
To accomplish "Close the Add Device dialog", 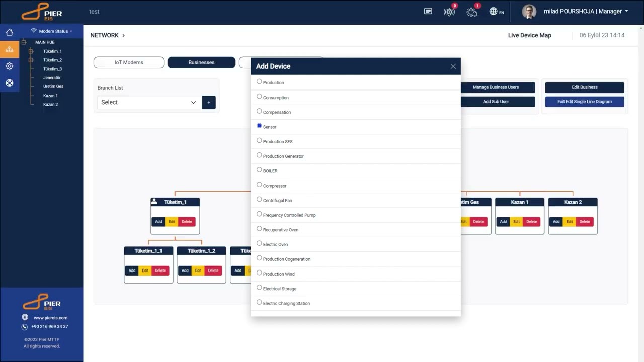I will pos(453,66).
